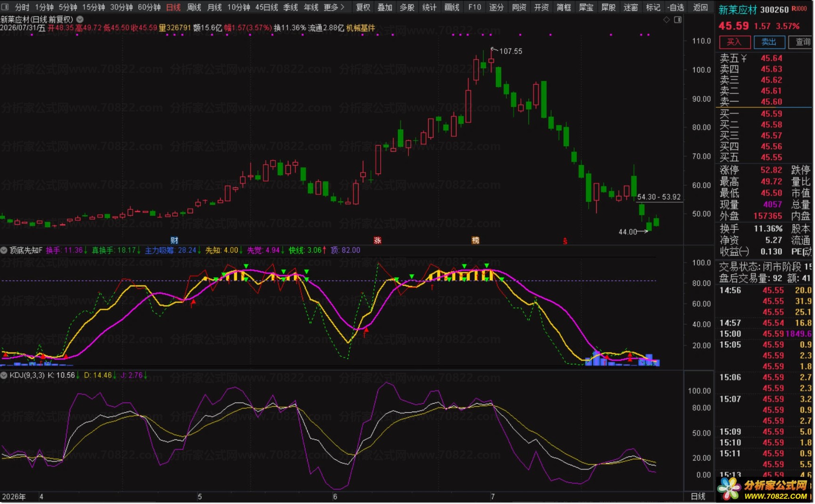Open the 画线 drawing tool
815x504 pixels.
pos(452,7)
